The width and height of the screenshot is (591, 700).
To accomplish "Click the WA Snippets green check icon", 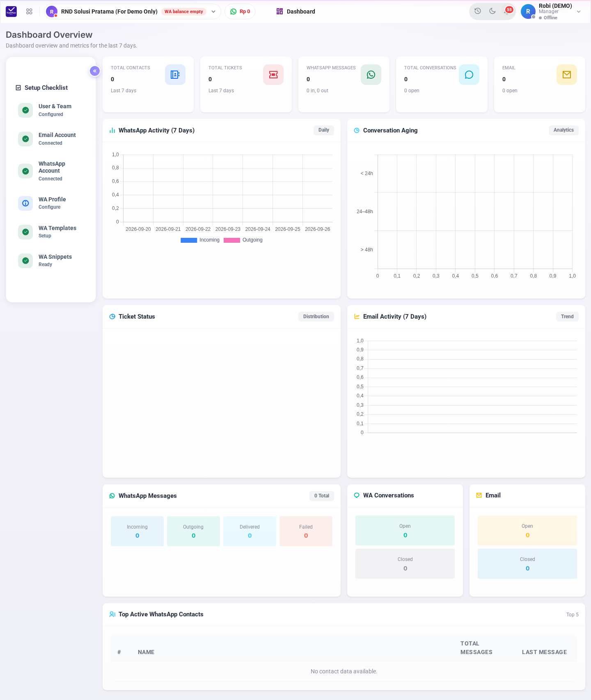I will pos(25,260).
